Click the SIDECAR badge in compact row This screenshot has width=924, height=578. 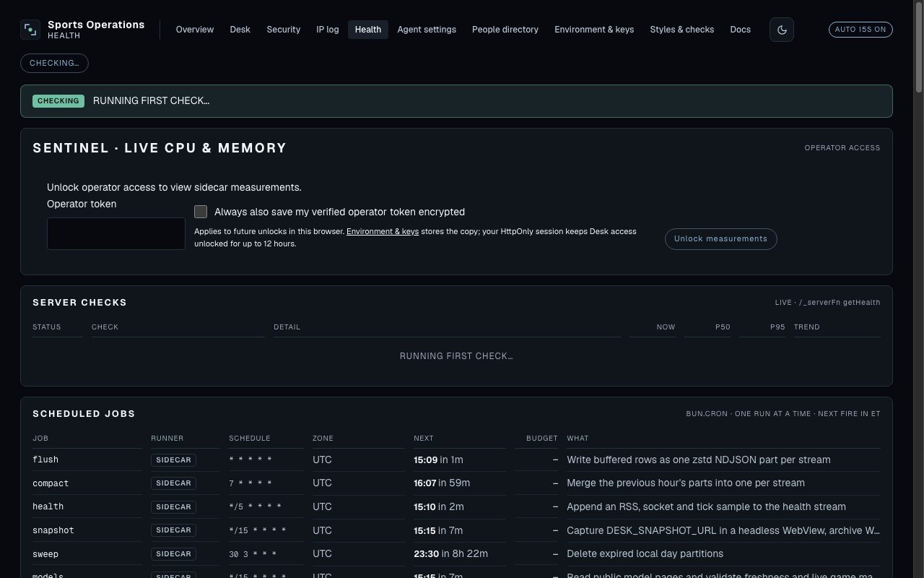[x=173, y=483]
